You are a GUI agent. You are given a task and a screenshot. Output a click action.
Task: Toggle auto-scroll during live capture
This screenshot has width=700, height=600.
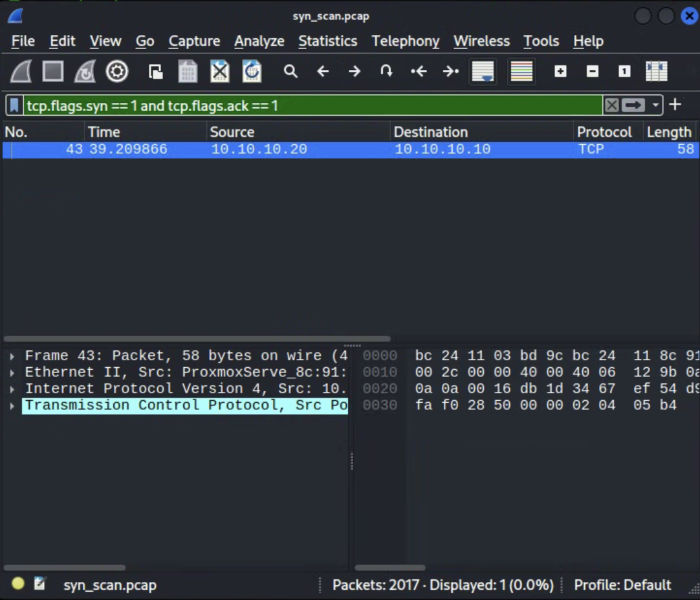click(482, 71)
